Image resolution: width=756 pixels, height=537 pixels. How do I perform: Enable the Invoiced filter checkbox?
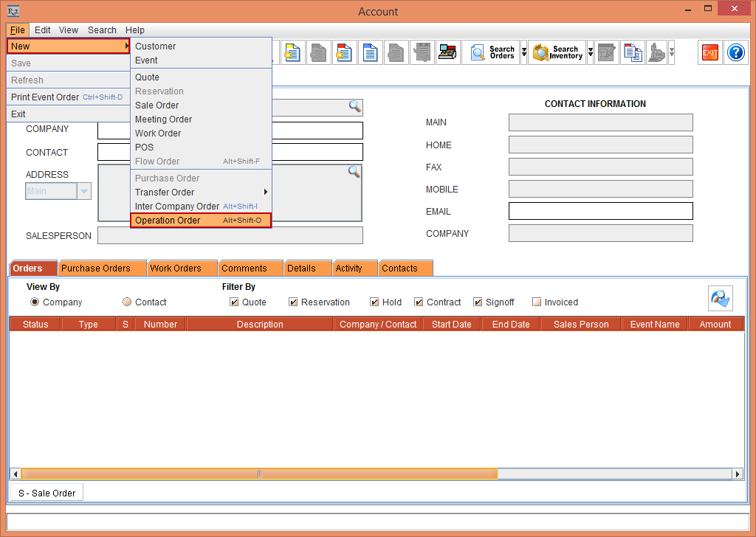tap(537, 302)
